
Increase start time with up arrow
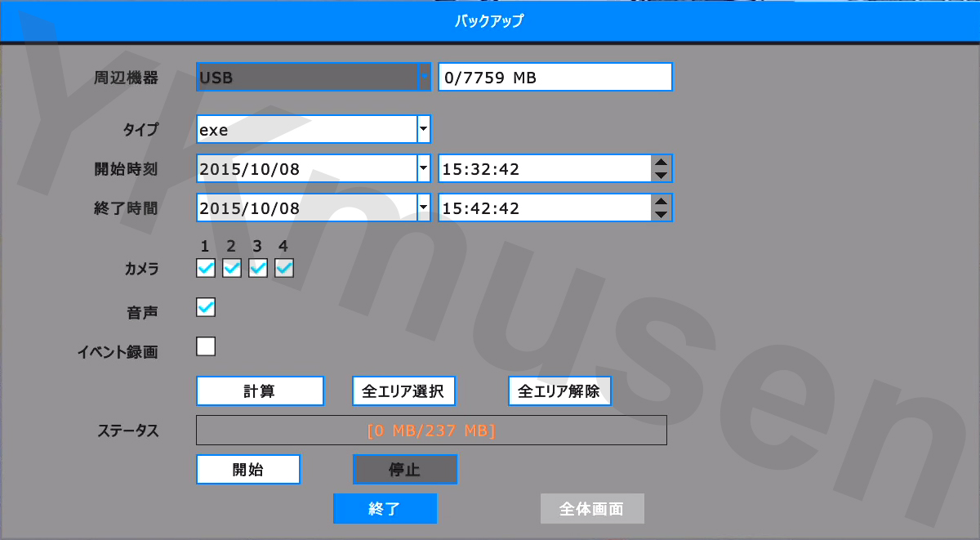coord(661,163)
